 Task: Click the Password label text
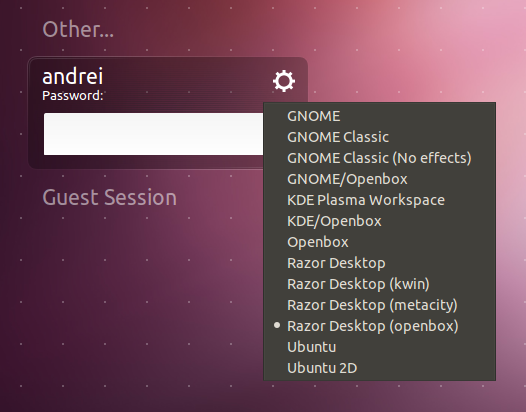(x=72, y=96)
